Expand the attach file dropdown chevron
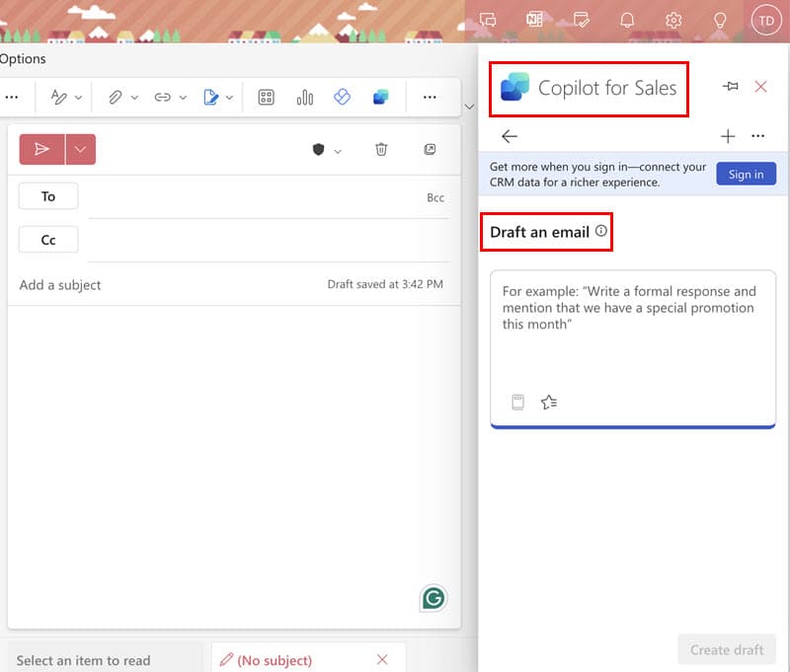Viewport: 790px width, 672px height. (x=134, y=97)
